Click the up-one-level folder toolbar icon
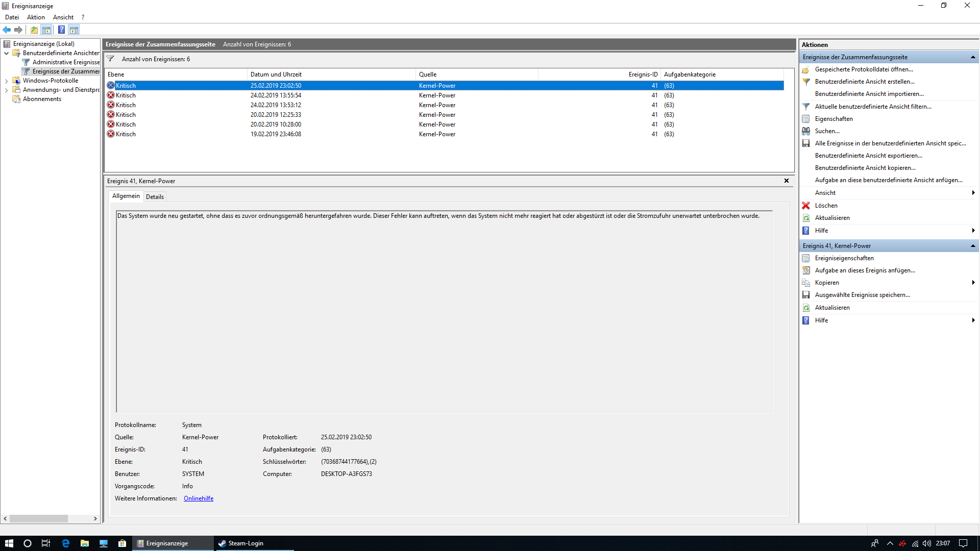The height and width of the screenshot is (551, 980). 34,30
